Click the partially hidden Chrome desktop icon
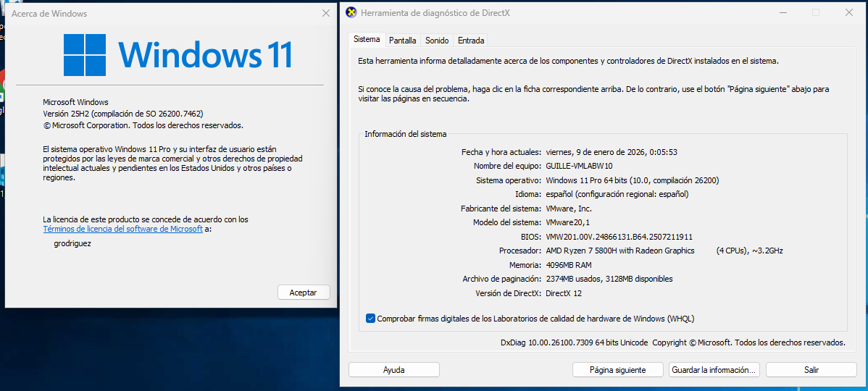The image size is (868, 391). (2, 87)
